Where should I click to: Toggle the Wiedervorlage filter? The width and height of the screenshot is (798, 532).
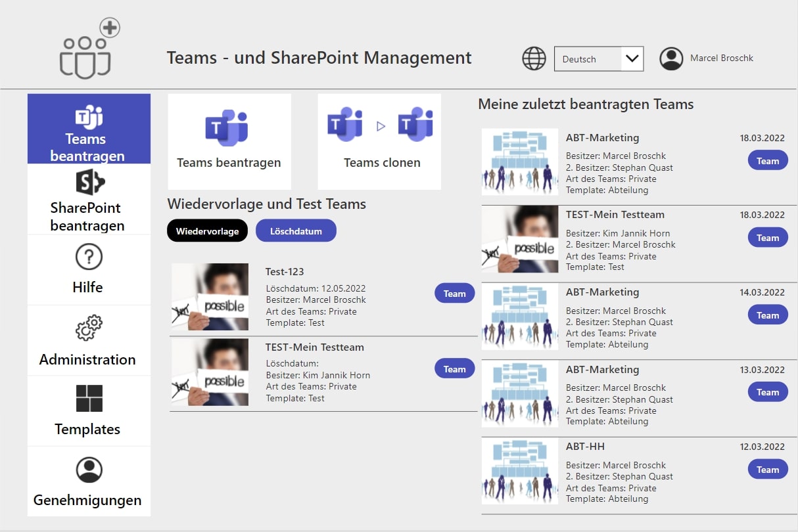207,231
